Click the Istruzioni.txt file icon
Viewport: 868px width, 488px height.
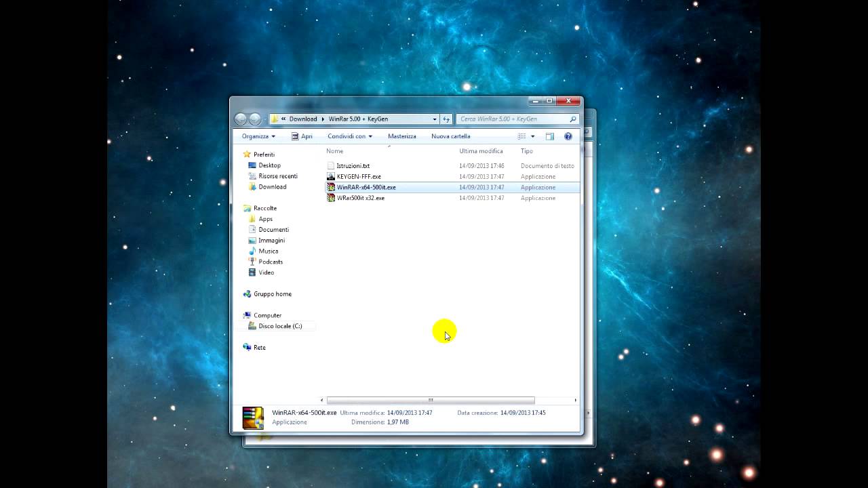click(x=331, y=165)
